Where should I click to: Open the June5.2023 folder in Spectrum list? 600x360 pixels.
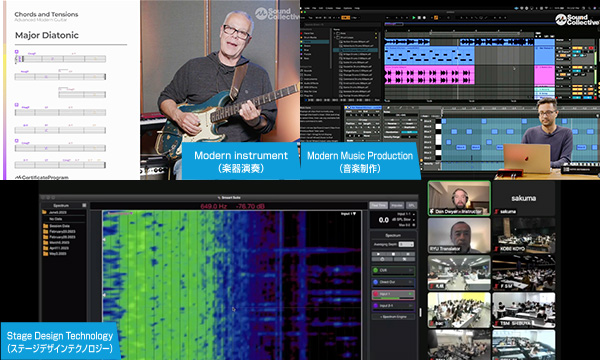(58, 212)
